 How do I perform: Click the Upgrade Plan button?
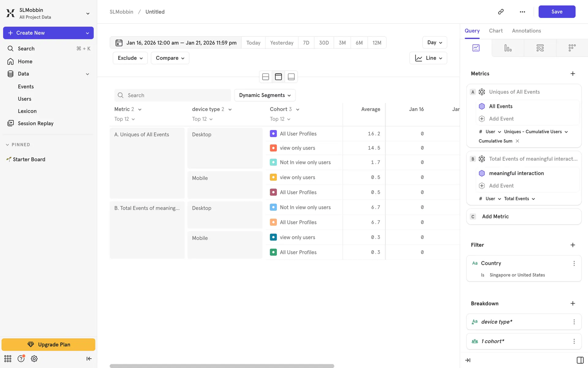pos(48,344)
